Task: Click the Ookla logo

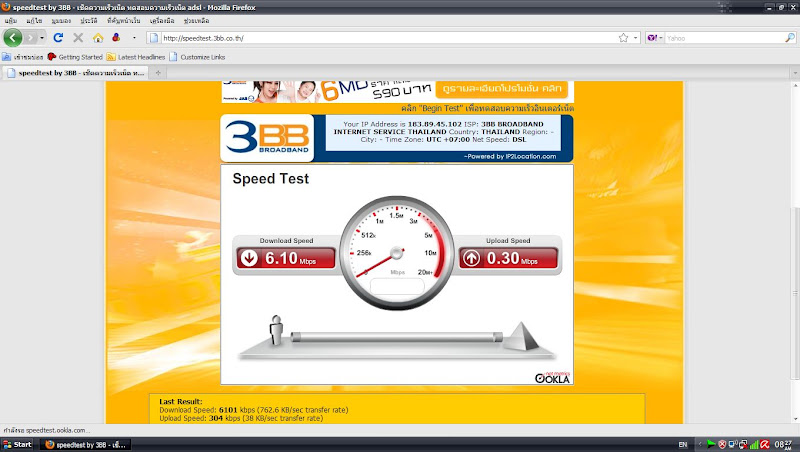Action: coord(553,378)
